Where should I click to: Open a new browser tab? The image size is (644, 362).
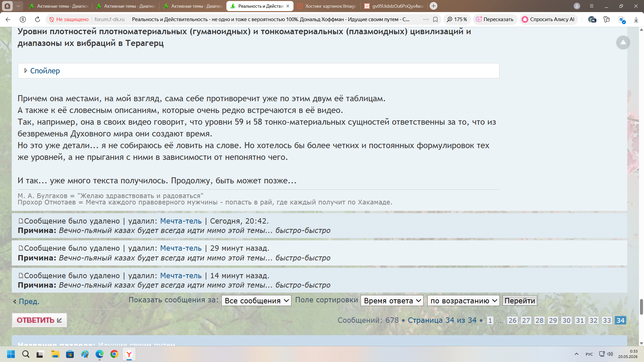coord(433,6)
